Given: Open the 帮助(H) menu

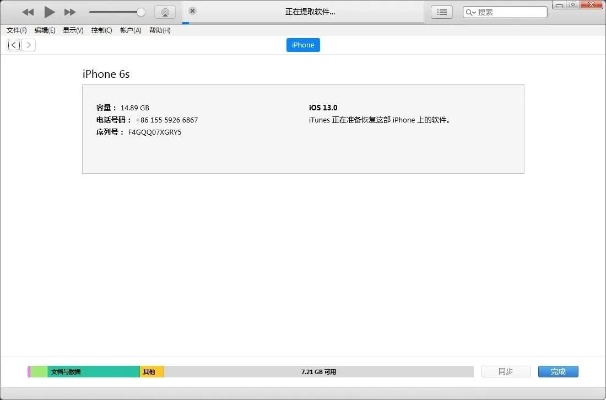Looking at the screenshot, I should click(159, 30).
